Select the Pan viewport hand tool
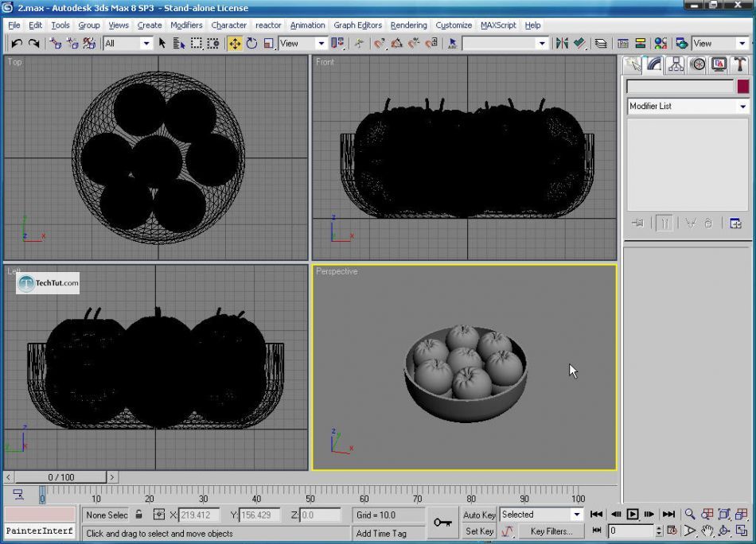This screenshot has height=544, width=756. 707,531
